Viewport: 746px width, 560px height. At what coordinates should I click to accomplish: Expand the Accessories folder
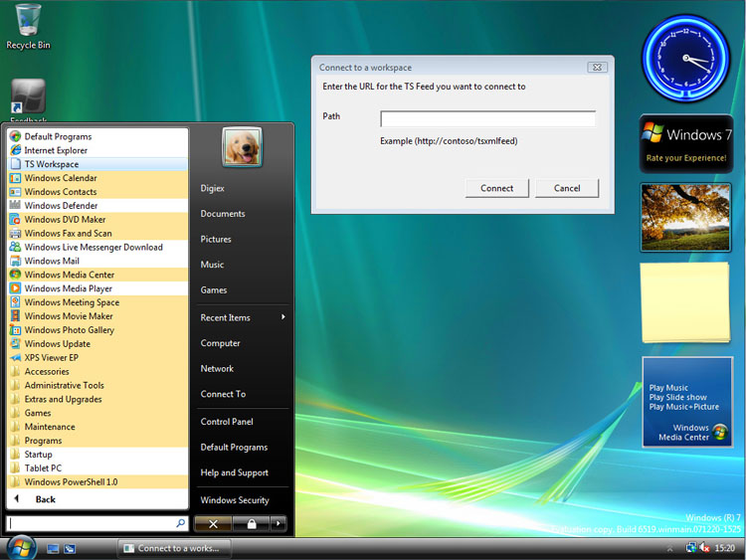pyautogui.click(x=97, y=371)
